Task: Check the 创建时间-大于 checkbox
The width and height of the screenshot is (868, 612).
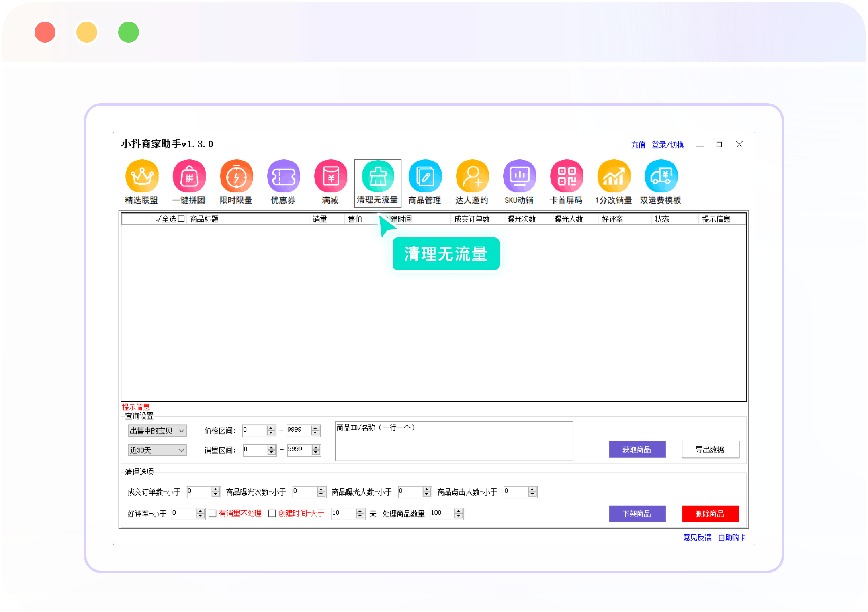Action: 272,514
